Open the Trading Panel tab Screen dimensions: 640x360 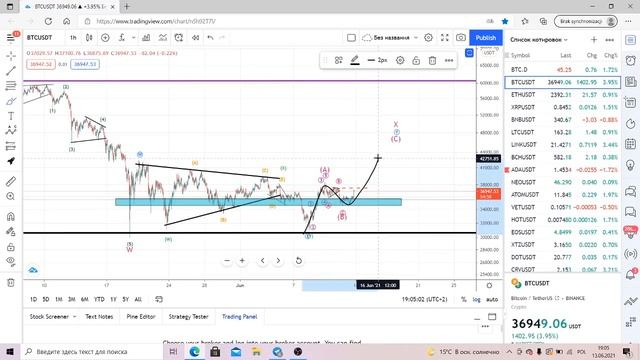[240, 317]
